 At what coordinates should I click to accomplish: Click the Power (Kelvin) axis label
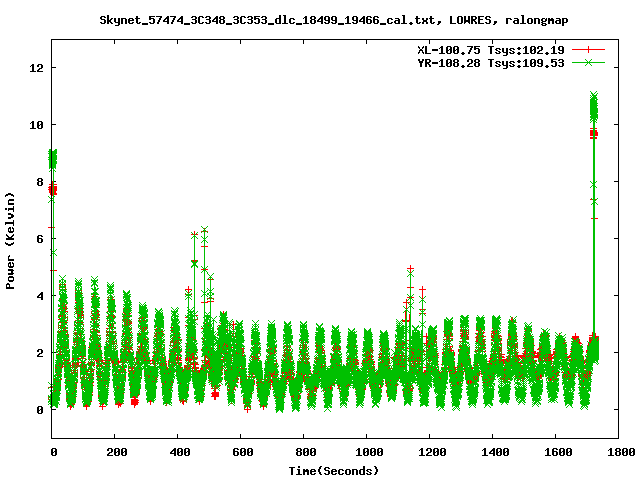pyautogui.click(x=10, y=241)
